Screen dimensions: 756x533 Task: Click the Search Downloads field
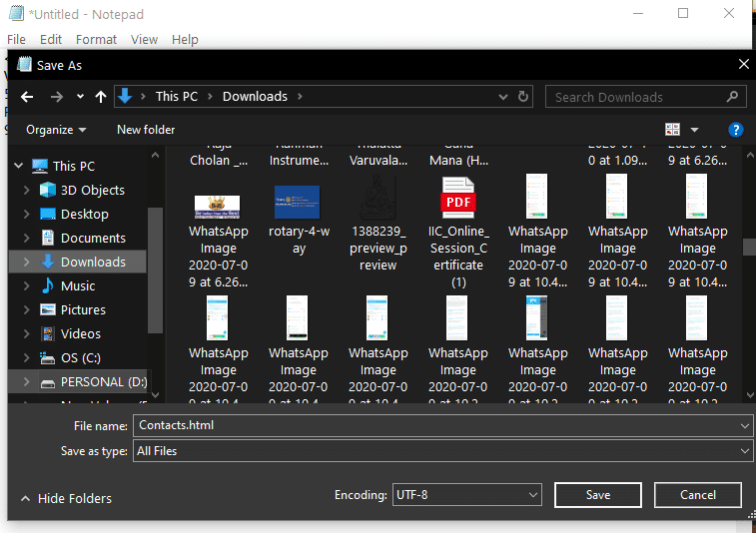pyautogui.click(x=645, y=97)
